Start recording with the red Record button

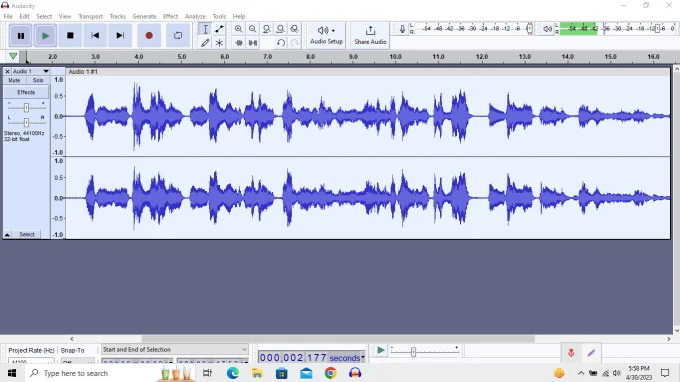[149, 36]
